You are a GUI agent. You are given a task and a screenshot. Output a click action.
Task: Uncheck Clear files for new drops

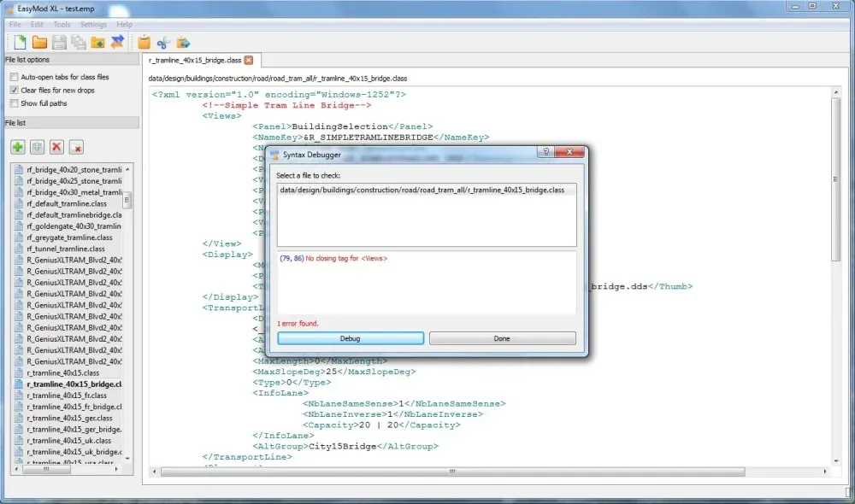click(14, 90)
